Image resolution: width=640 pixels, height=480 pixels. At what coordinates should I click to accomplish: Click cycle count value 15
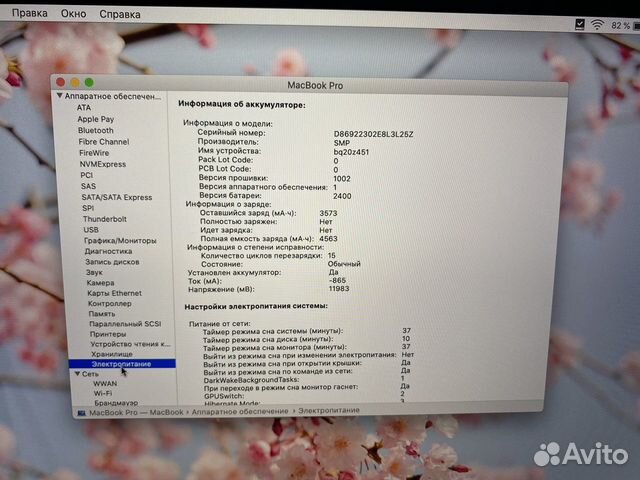pos(331,256)
